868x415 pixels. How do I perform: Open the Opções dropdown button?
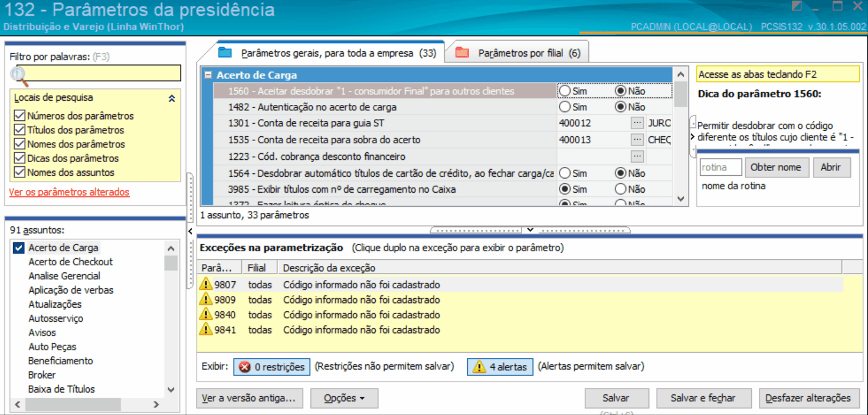click(x=344, y=398)
